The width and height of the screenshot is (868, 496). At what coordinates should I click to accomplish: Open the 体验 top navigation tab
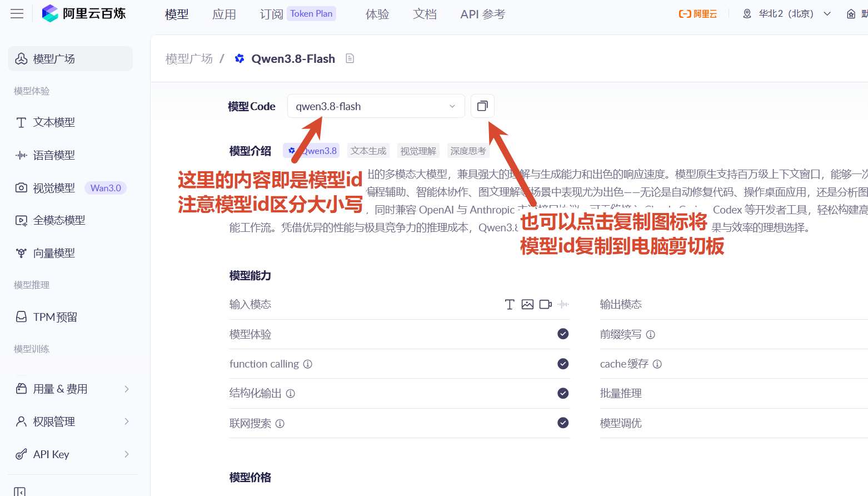[377, 14]
